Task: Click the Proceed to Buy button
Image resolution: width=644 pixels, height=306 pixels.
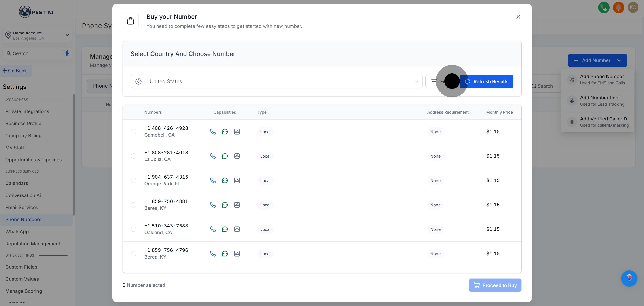Action: click(495, 285)
